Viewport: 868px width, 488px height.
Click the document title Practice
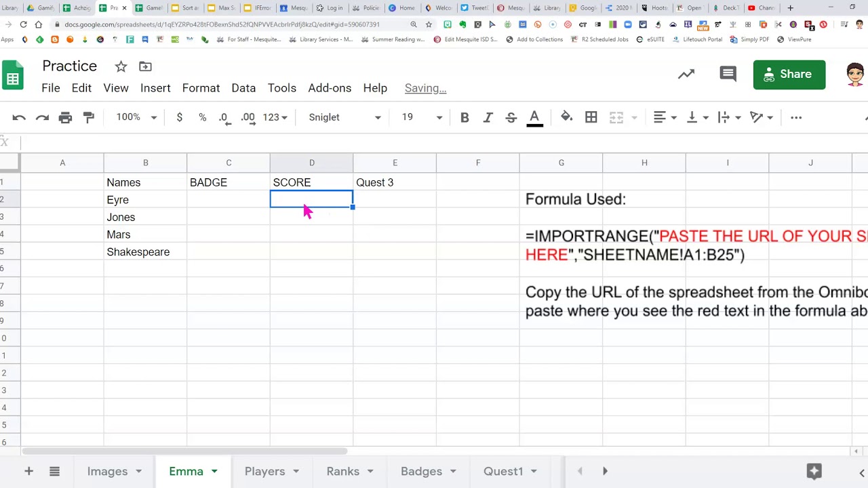pos(70,66)
